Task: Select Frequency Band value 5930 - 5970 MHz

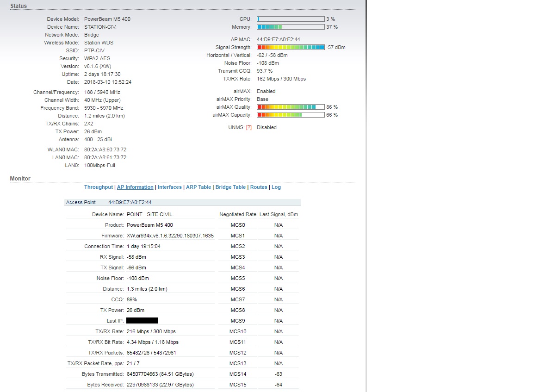Action: (x=104, y=108)
